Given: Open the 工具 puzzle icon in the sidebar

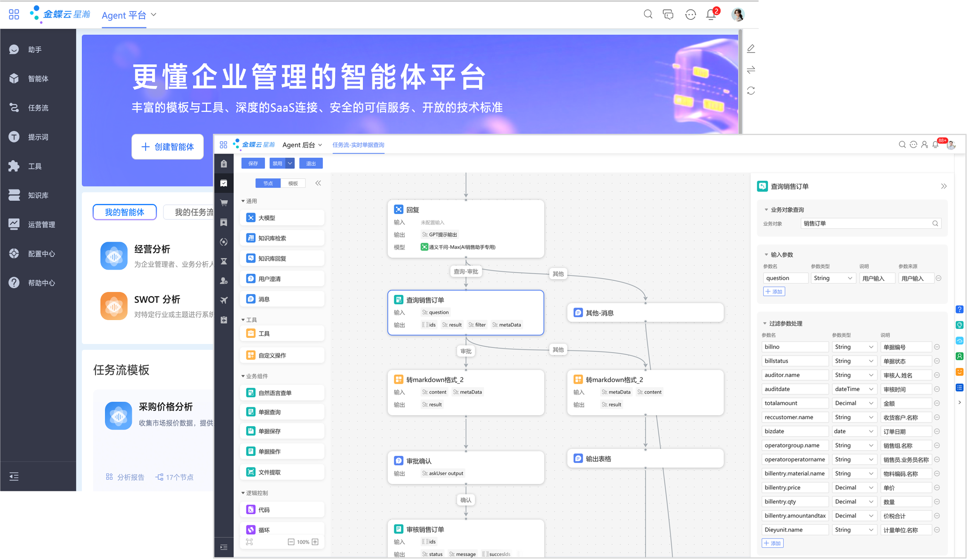Looking at the screenshot, I should click(x=14, y=166).
